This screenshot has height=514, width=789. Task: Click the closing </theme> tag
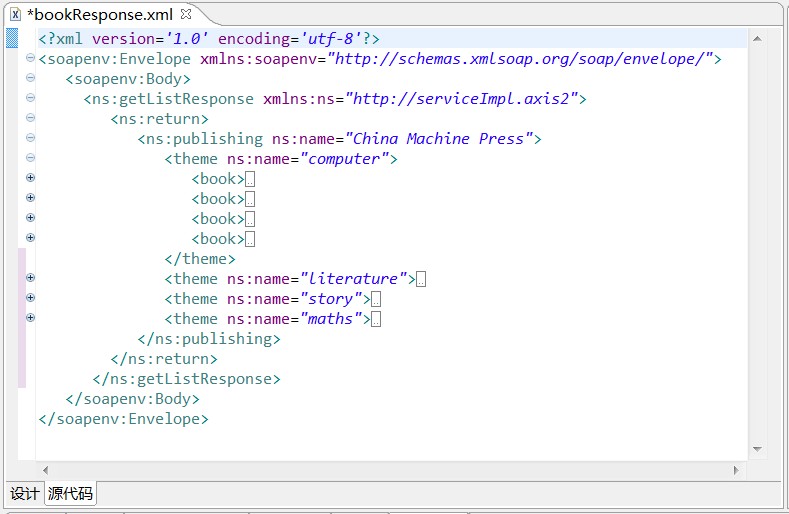pyautogui.click(x=200, y=259)
